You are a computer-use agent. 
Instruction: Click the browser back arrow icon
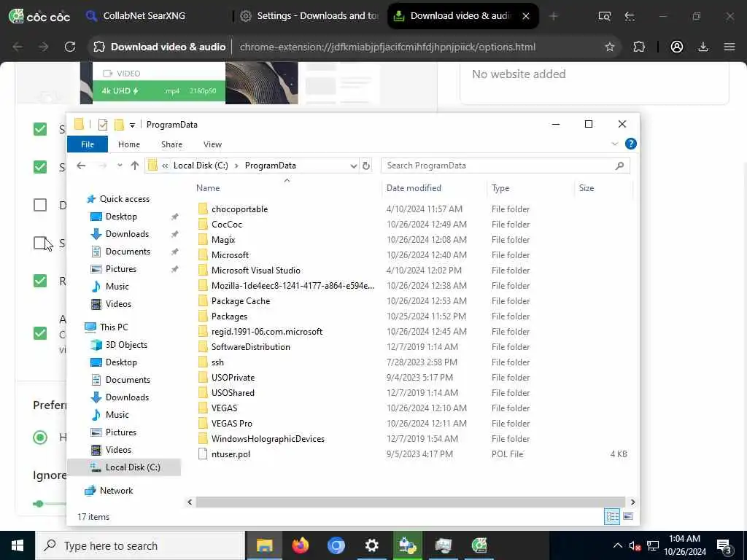[x=18, y=47]
